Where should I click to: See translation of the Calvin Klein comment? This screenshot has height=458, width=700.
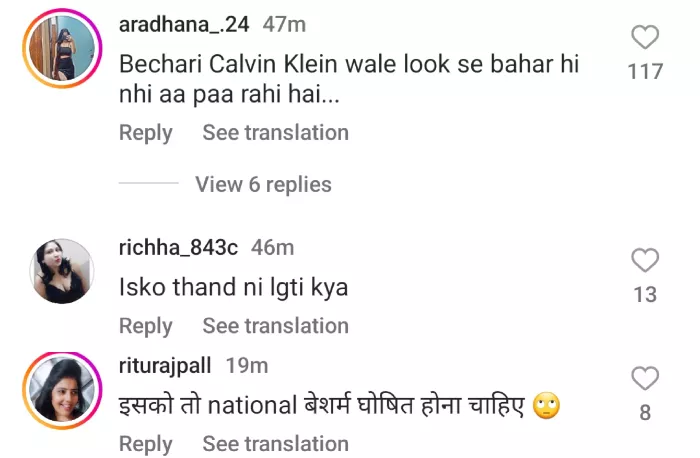(275, 133)
